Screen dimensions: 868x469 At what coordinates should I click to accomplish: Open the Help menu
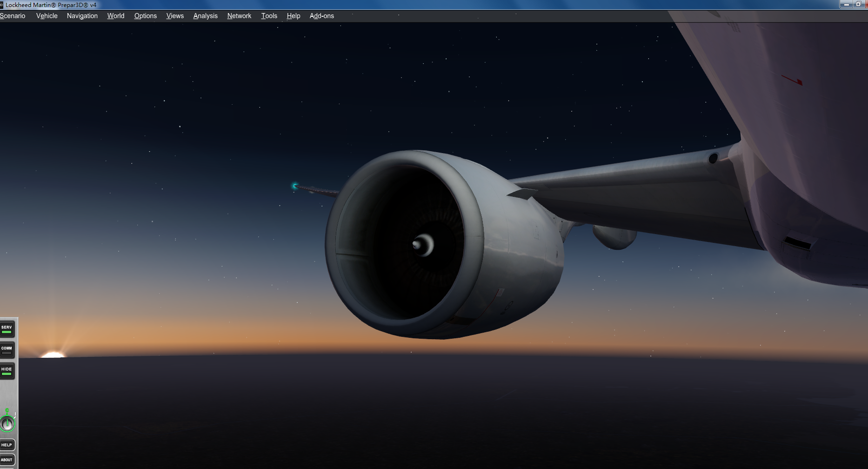pos(293,15)
